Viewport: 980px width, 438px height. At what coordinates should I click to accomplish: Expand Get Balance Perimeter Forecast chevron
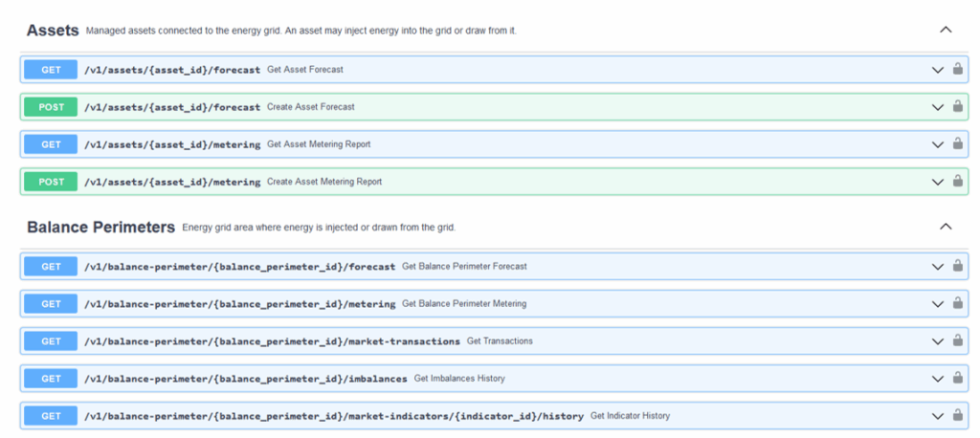tap(938, 267)
